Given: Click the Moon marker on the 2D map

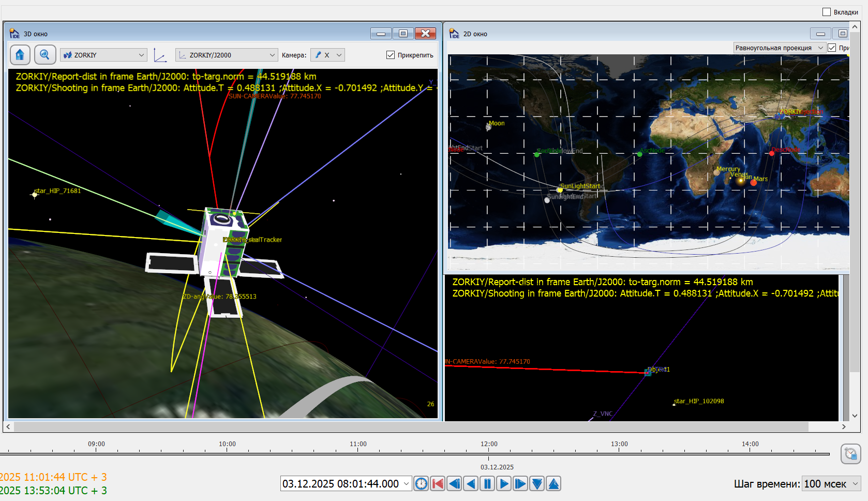Looking at the screenshot, I should point(488,126).
